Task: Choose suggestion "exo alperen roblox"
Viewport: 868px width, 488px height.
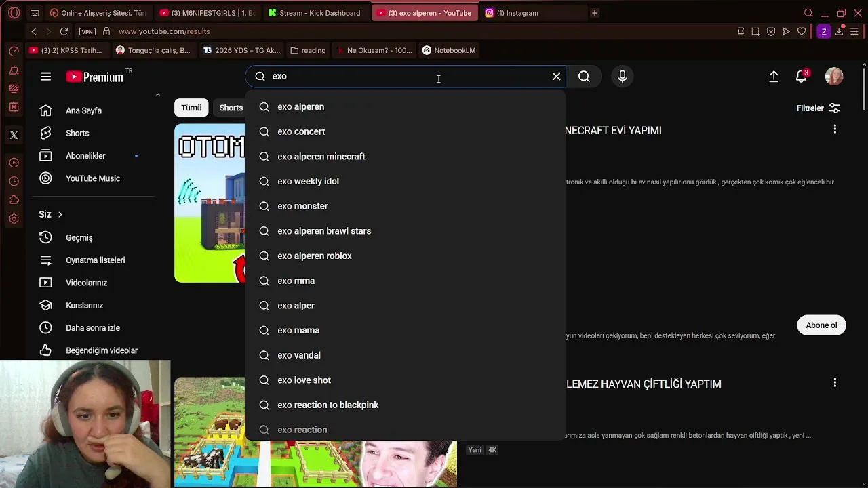Action: coord(406,256)
